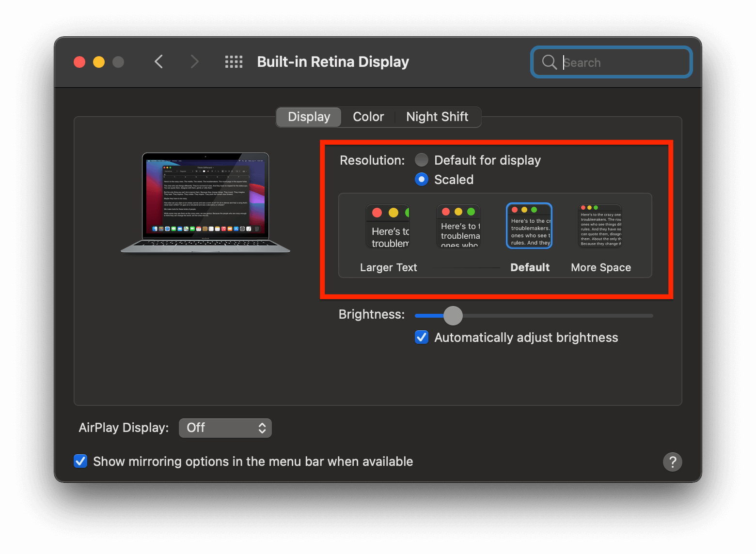Click the forward navigation arrow
Screen dimensions: 756x554
click(x=194, y=62)
